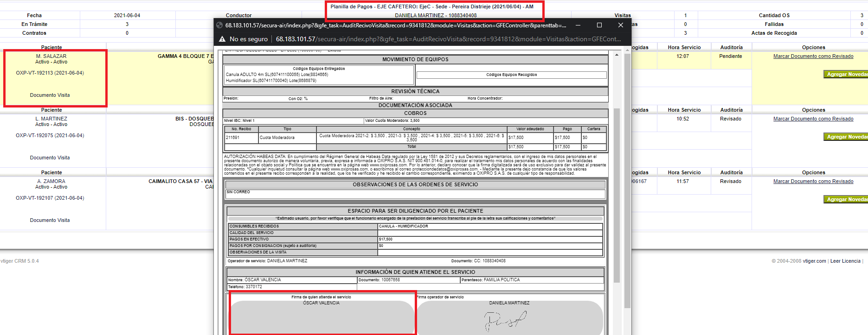Click the popup's vertical scrollbar thumb
868x335 pixels.
click(617, 195)
